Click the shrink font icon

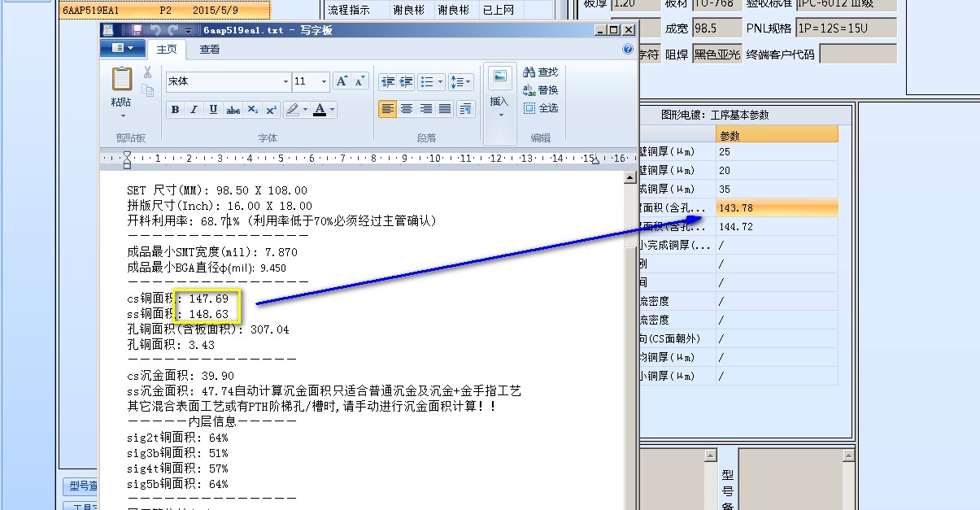point(360,81)
